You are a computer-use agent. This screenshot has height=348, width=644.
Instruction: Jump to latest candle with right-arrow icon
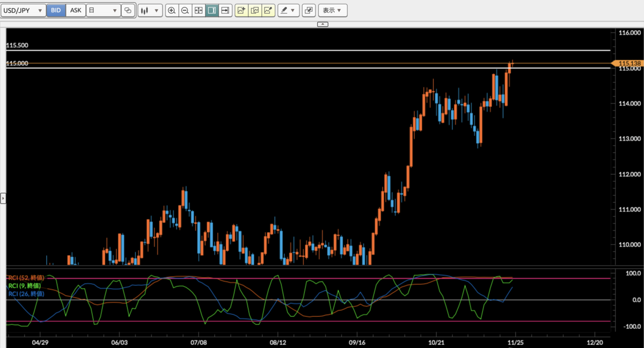[224, 10]
